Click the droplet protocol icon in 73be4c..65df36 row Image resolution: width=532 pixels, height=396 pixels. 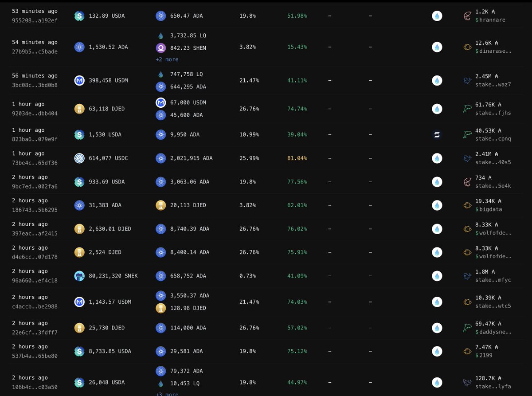tap(437, 158)
